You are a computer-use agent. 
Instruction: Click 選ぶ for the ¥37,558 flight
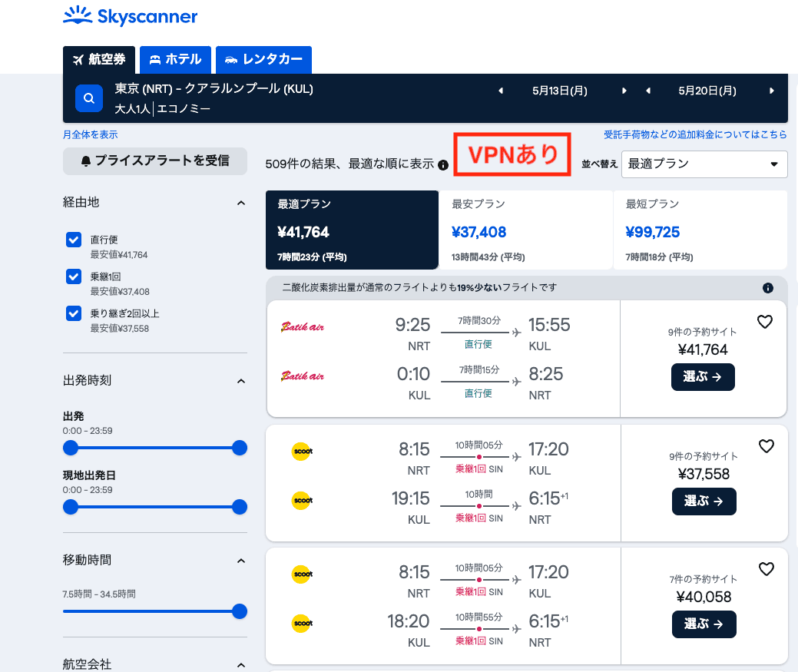704,502
